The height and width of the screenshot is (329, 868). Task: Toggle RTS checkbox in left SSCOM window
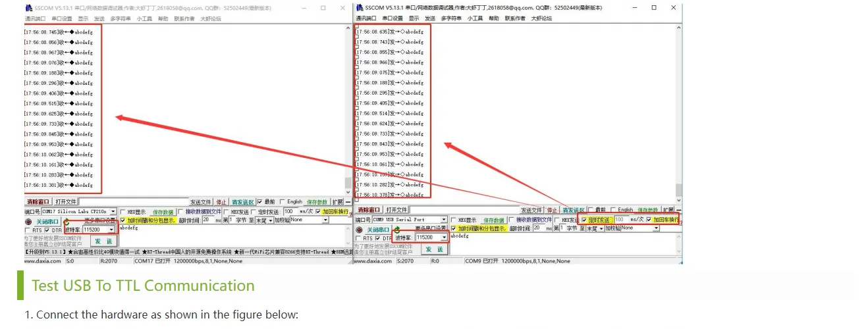point(27,230)
